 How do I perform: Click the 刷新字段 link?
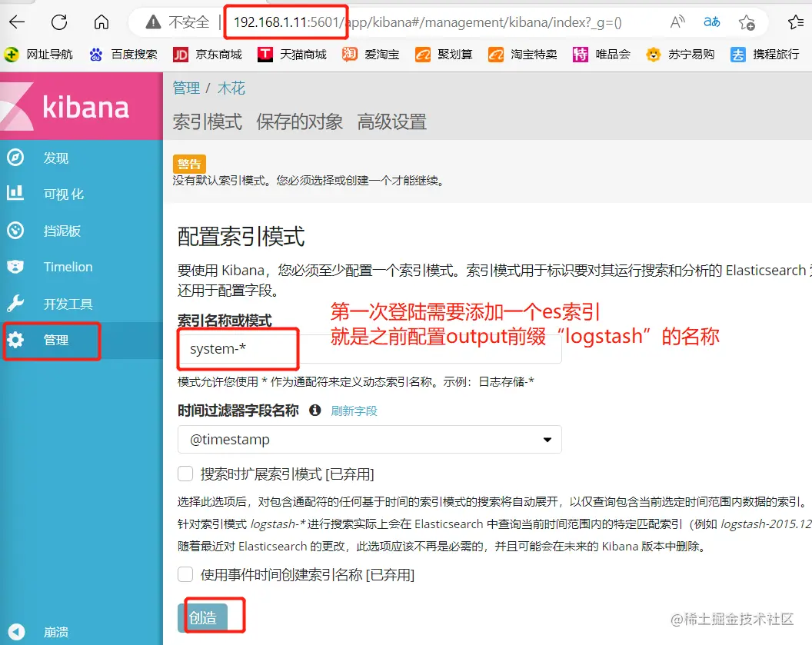(x=354, y=411)
